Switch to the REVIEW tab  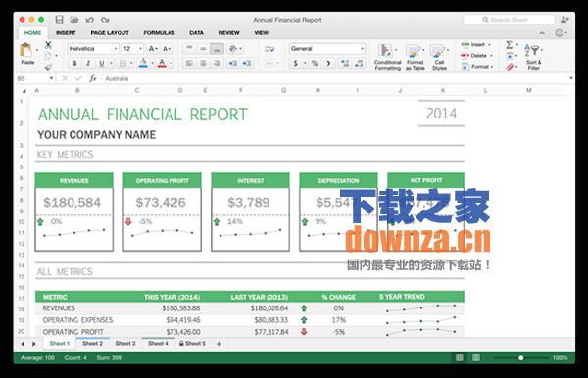point(228,33)
